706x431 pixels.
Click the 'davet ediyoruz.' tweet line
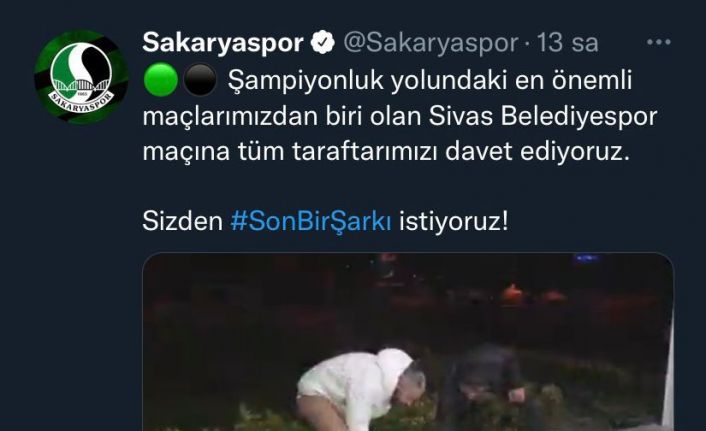click(537, 151)
